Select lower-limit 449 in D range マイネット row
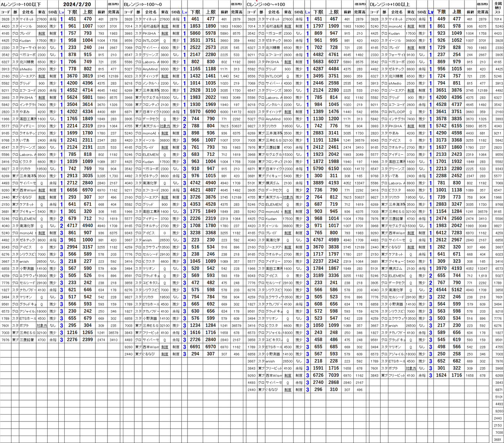 (x=441, y=19)
